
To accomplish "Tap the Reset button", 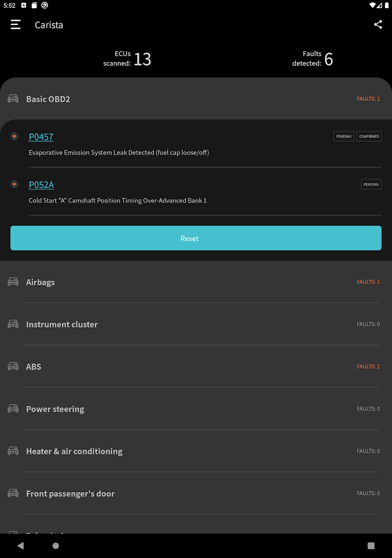I will click(x=196, y=238).
